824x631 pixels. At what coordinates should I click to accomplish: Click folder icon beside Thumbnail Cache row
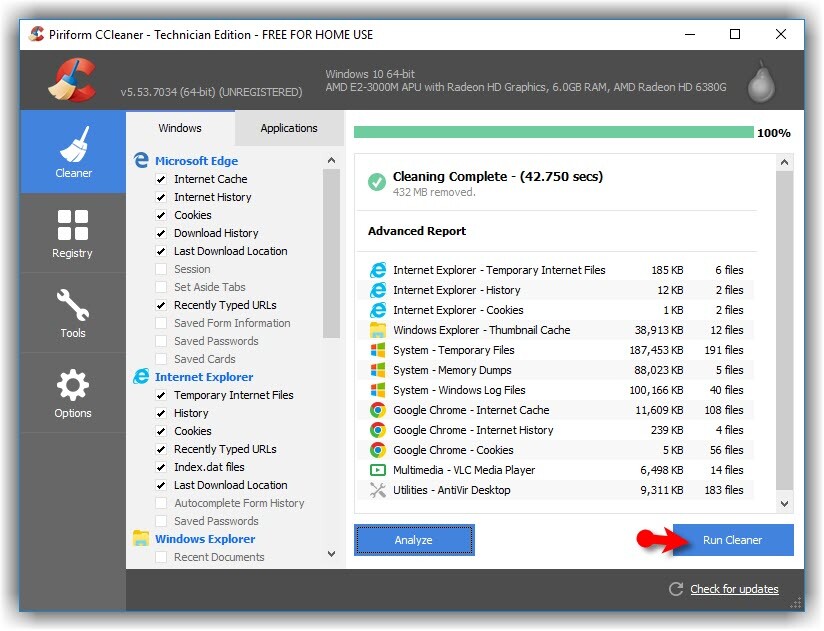click(x=378, y=330)
